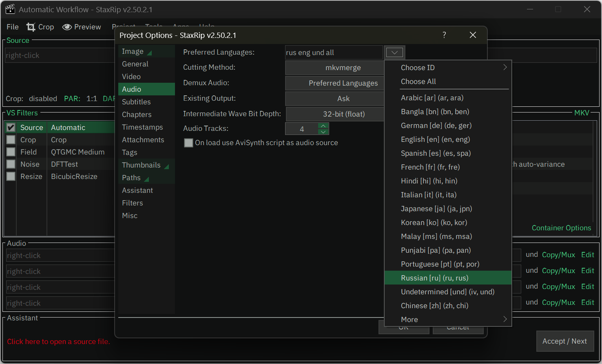
Task: Uncheck the Source filter checkbox
Action: [x=11, y=128]
